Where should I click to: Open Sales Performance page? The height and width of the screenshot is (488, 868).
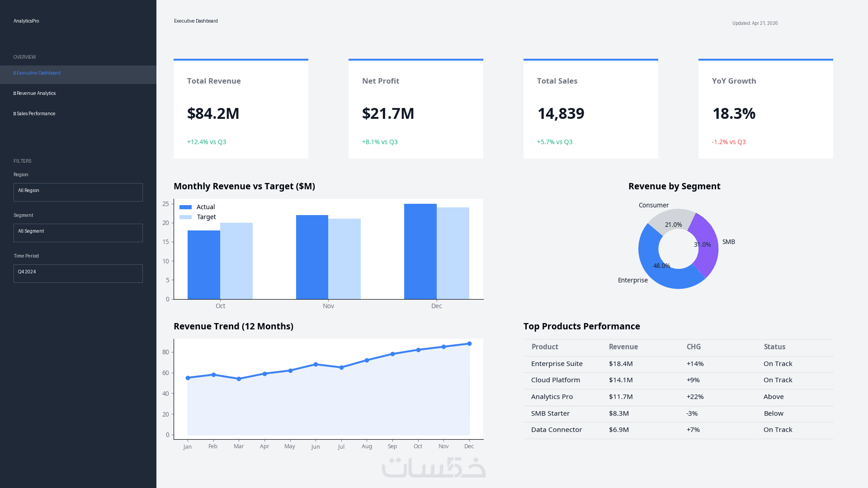click(x=36, y=114)
